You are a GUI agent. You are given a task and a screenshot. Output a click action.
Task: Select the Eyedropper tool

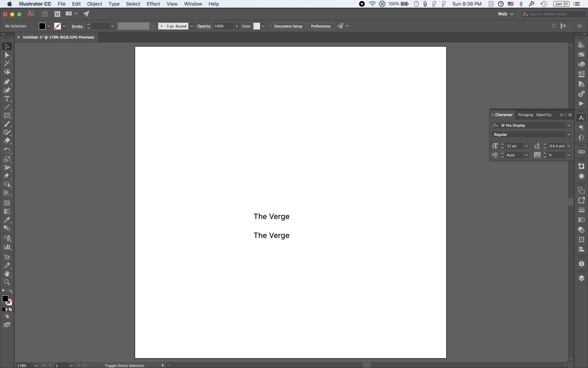7,220
